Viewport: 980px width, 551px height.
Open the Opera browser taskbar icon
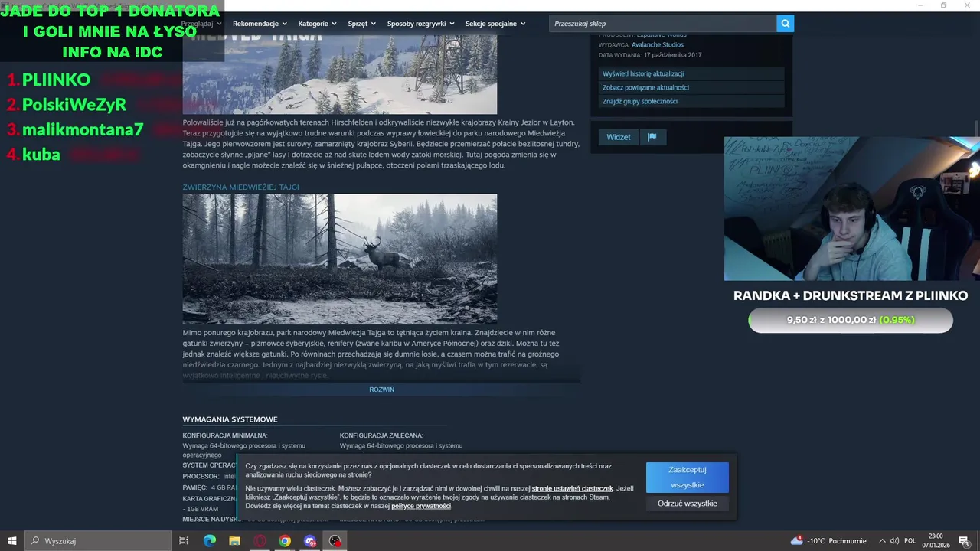point(260,541)
